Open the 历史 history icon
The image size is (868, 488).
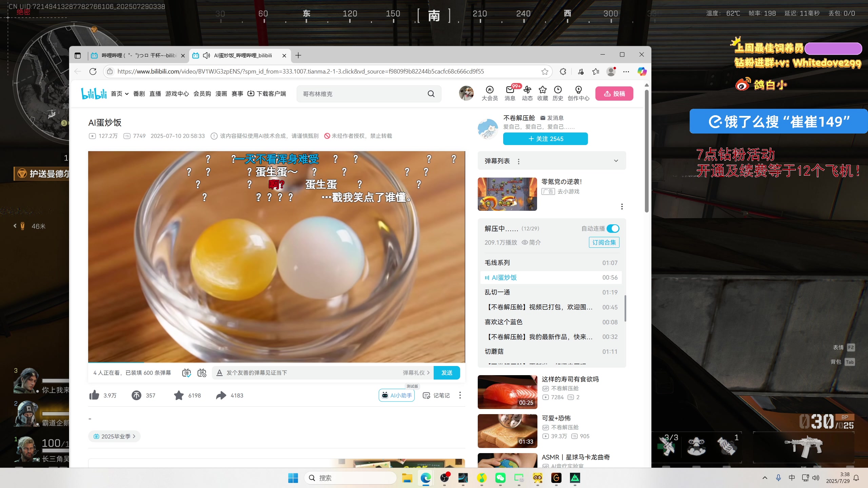[558, 94]
